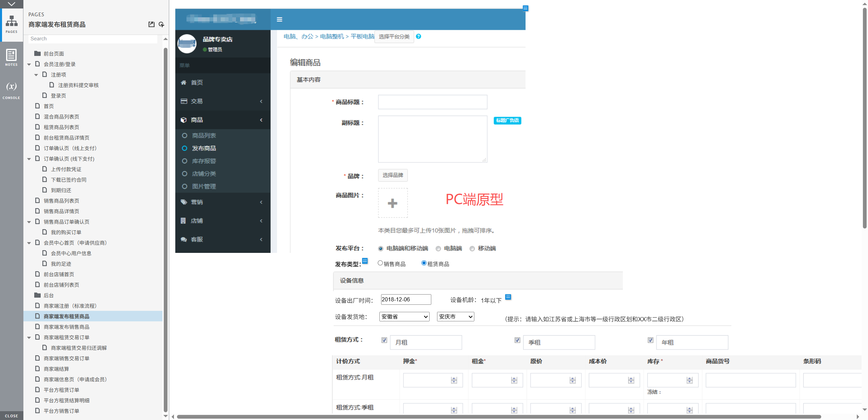Image resolution: width=868 pixels, height=420 pixels.
Task: Select the 移动端 platform radio button
Action: coord(472,248)
